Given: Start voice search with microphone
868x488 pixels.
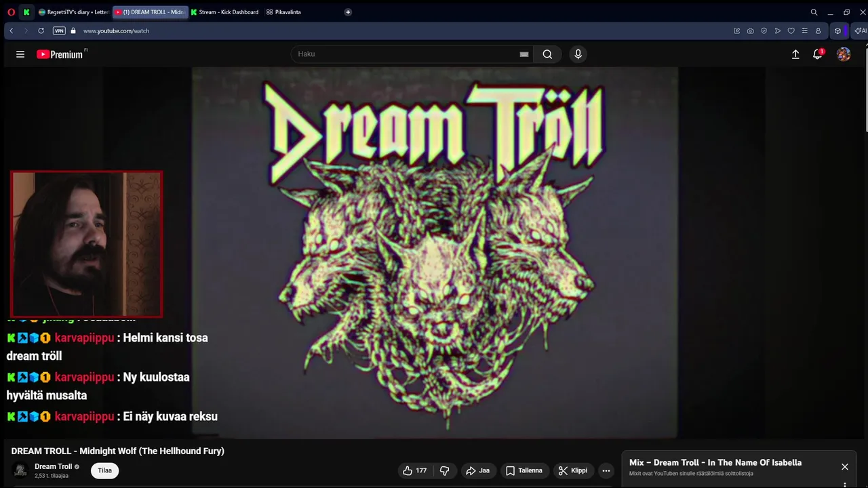Looking at the screenshot, I should tap(578, 54).
